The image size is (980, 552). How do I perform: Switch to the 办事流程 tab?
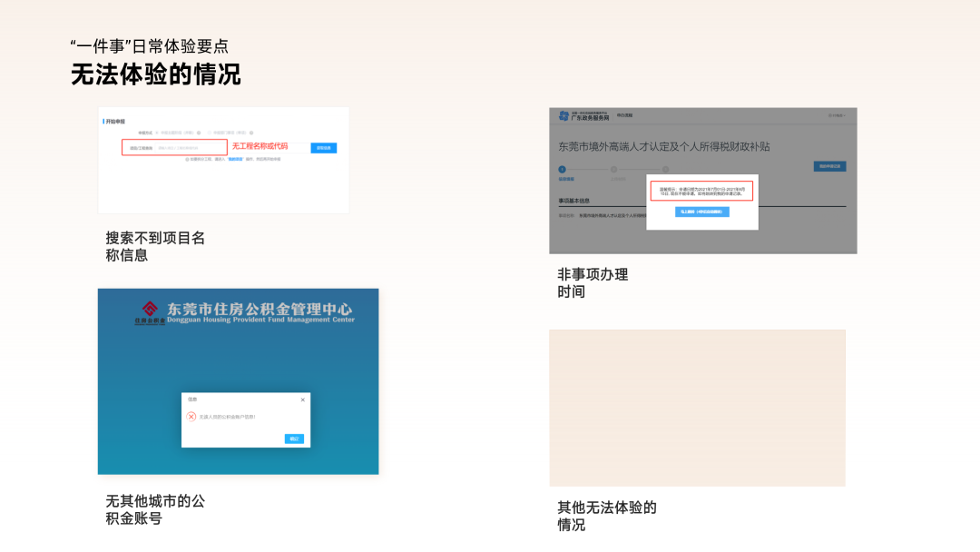click(x=623, y=115)
